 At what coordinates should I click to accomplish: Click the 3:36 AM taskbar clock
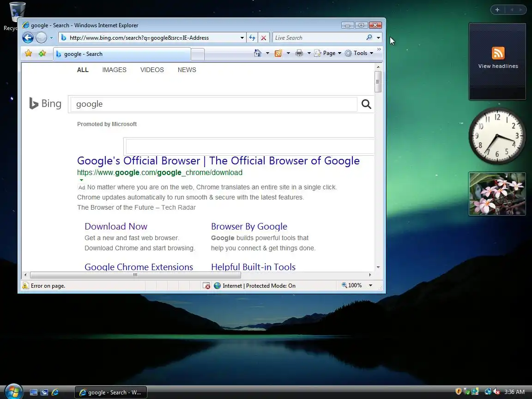[514, 392]
